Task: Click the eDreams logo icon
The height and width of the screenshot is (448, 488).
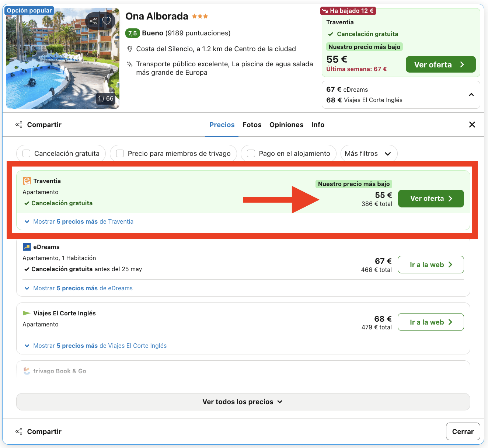Action: [26, 246]
